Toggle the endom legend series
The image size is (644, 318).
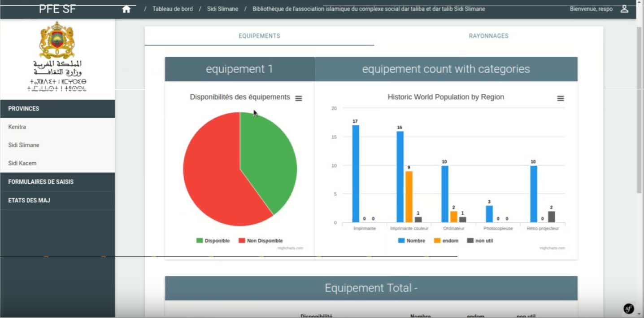(x=446, y=241)
